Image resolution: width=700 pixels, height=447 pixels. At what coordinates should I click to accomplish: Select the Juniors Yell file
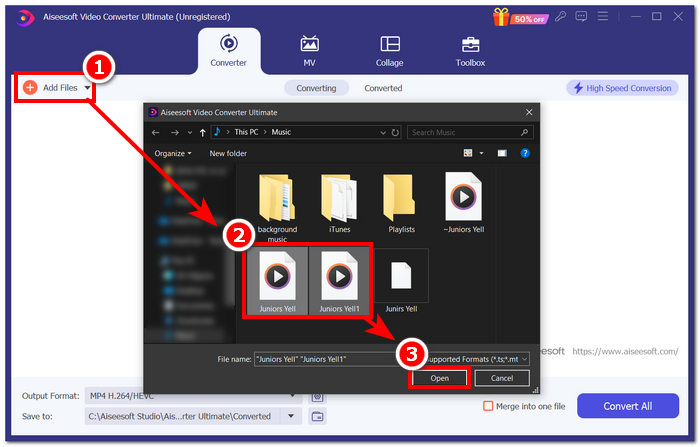[x=277, y=280]
